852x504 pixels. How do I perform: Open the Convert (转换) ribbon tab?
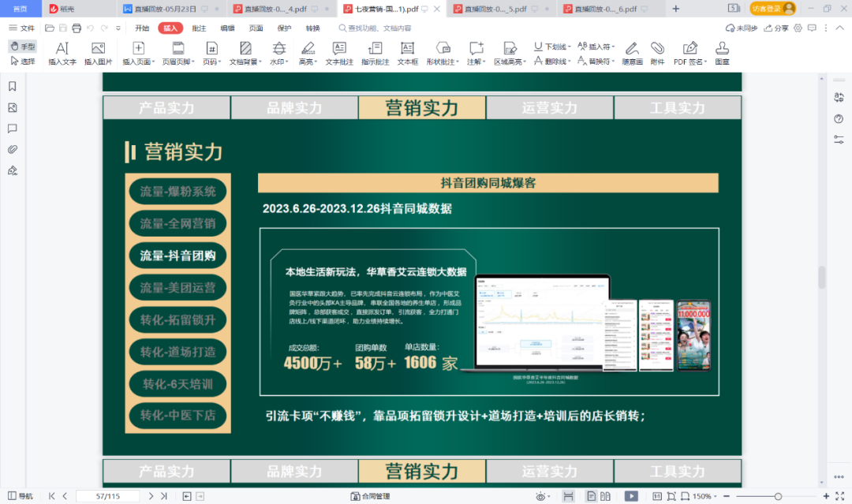click(x=312, y=28)
